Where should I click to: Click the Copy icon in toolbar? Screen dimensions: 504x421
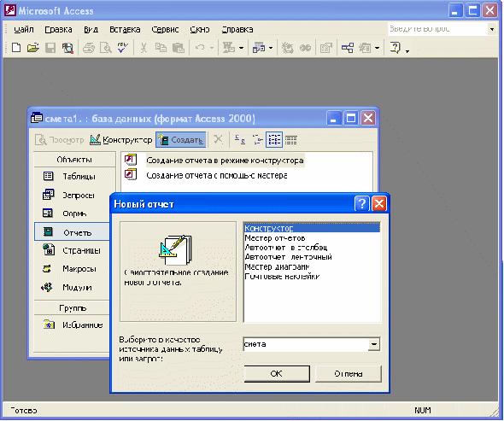[x=161, y=48]
